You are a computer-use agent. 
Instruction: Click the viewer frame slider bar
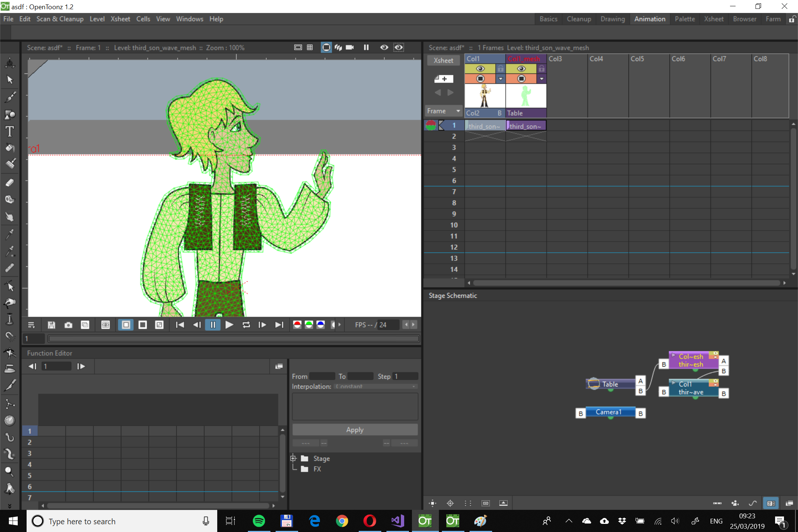[x=233, y=338]
